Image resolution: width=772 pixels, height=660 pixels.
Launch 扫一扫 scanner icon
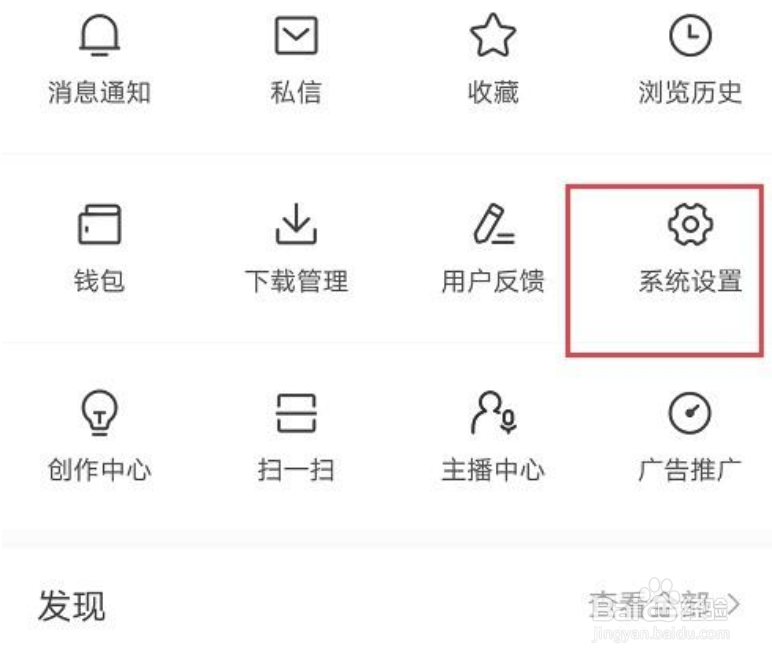(296, 413)
